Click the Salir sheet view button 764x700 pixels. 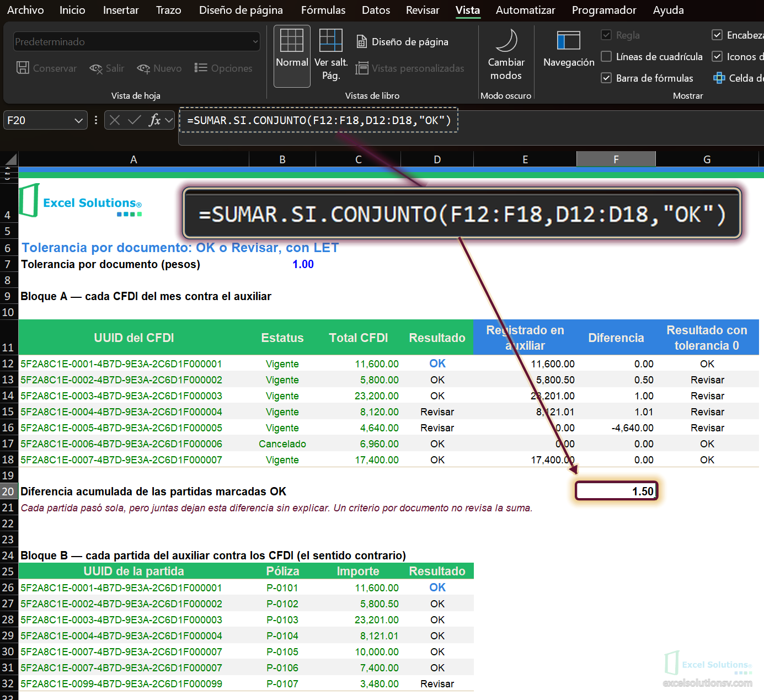tap(107, 68)
